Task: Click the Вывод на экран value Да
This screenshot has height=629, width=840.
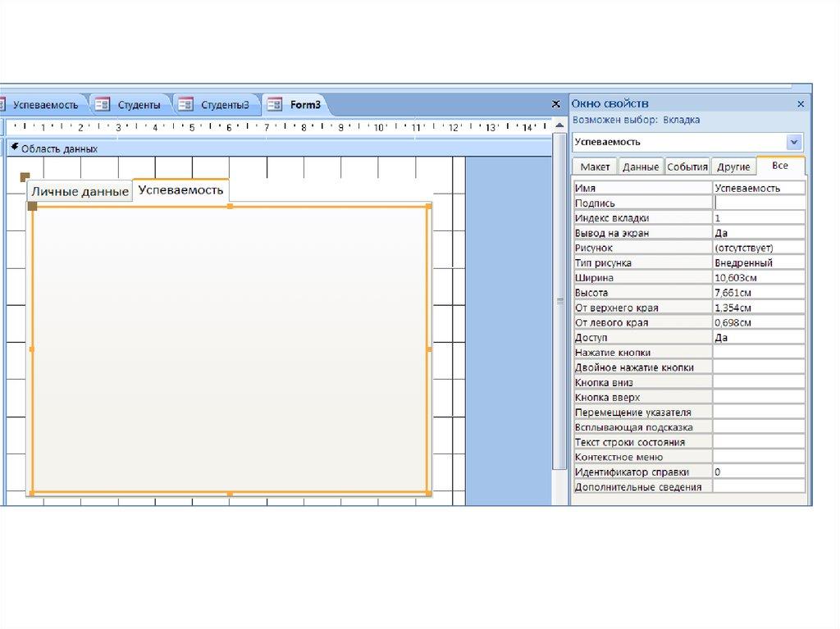Action: click(x=759, y=233)
